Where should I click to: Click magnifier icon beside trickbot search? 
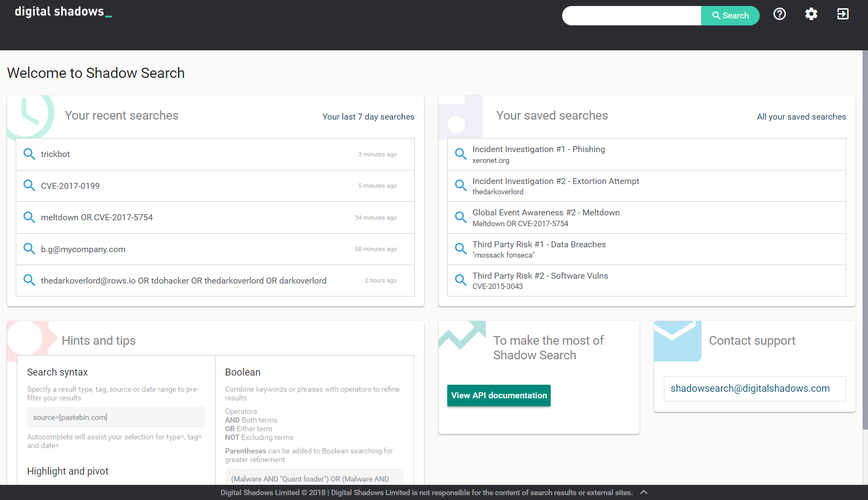coord(29,154)
